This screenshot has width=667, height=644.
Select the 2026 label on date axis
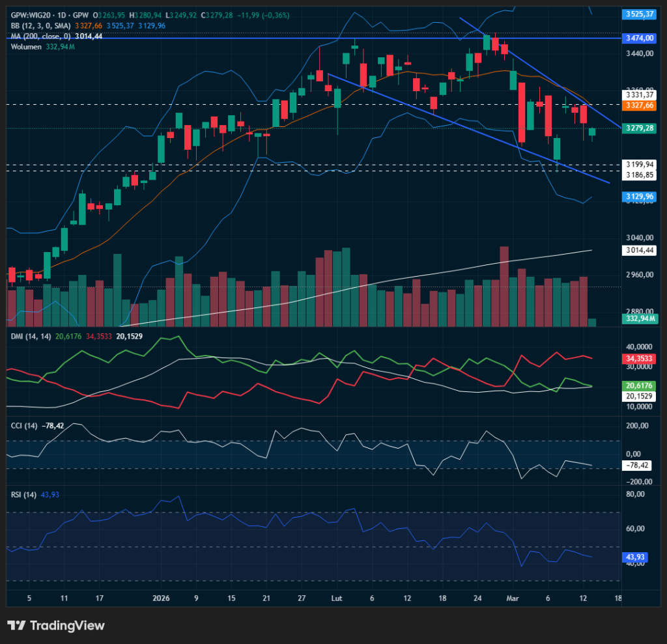(x=160, y=598)
